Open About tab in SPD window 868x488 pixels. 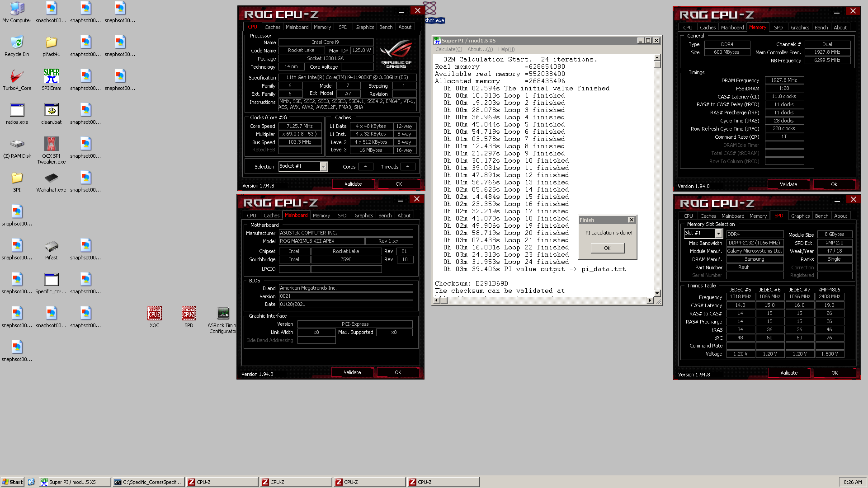[840, 216]
